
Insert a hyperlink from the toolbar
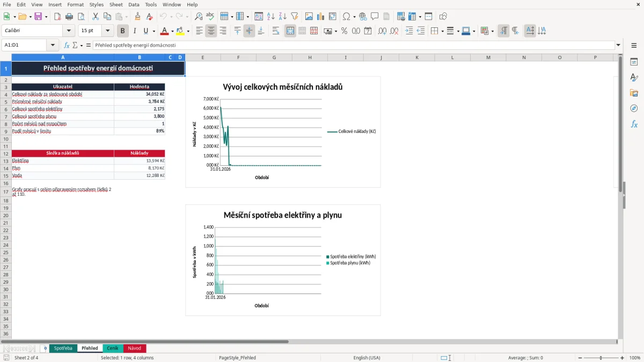tap(363, 17)
